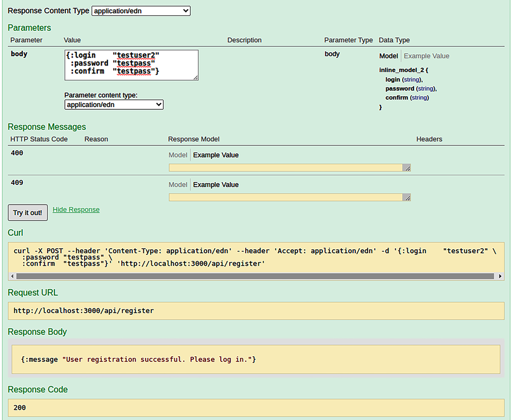
Task: Select the Example Value tab for status 409
Action: [216, 184]
